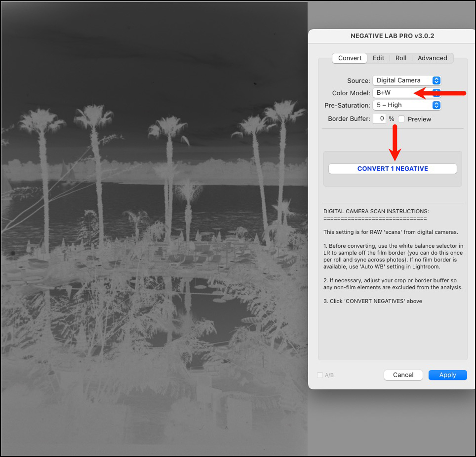
Task: Click the CONVERT 1 NEGATIVE button
Action: (x=392, y=169)
